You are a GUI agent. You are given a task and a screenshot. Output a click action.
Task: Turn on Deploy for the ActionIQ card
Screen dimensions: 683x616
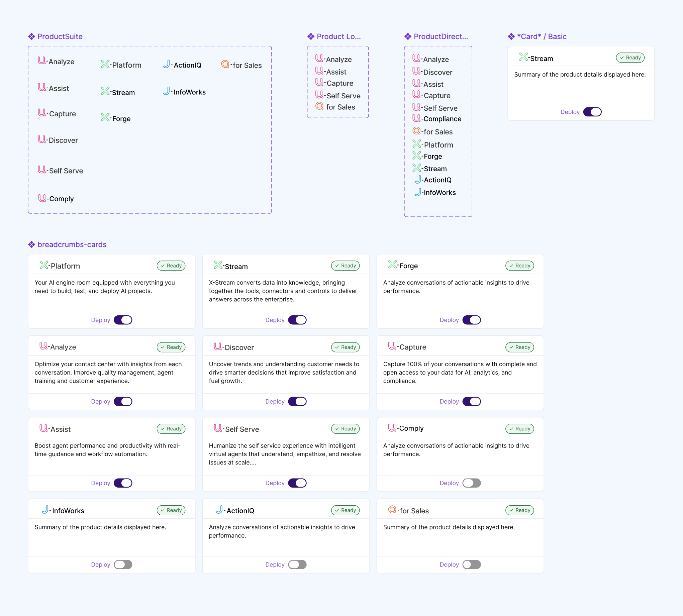coord(297,564)
